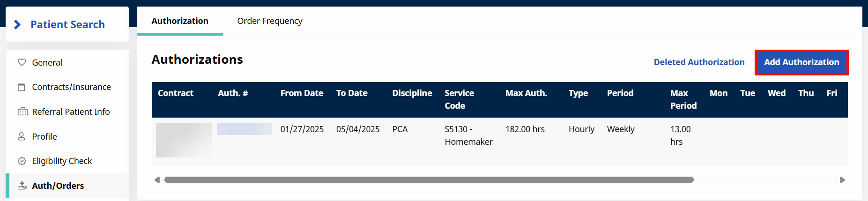Click the horizontal scrollbar thumb
Screen dimensions: 868x201
429,180
